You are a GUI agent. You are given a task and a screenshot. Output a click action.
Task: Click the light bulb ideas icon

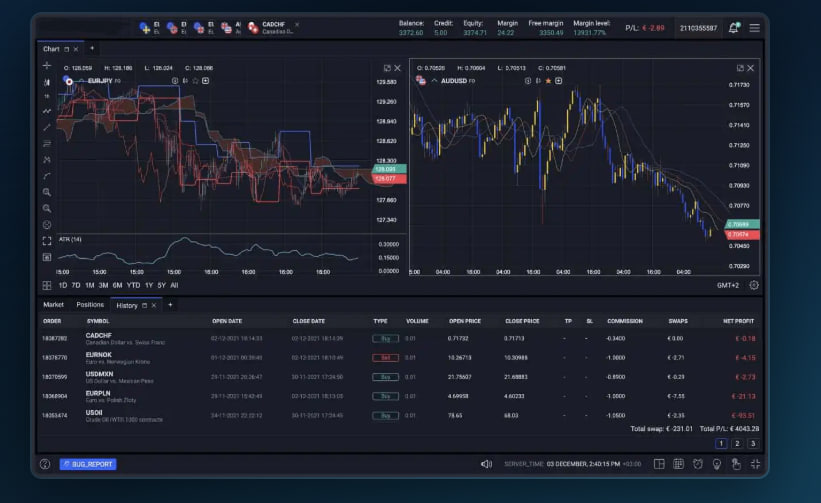[x=717, y=464]
